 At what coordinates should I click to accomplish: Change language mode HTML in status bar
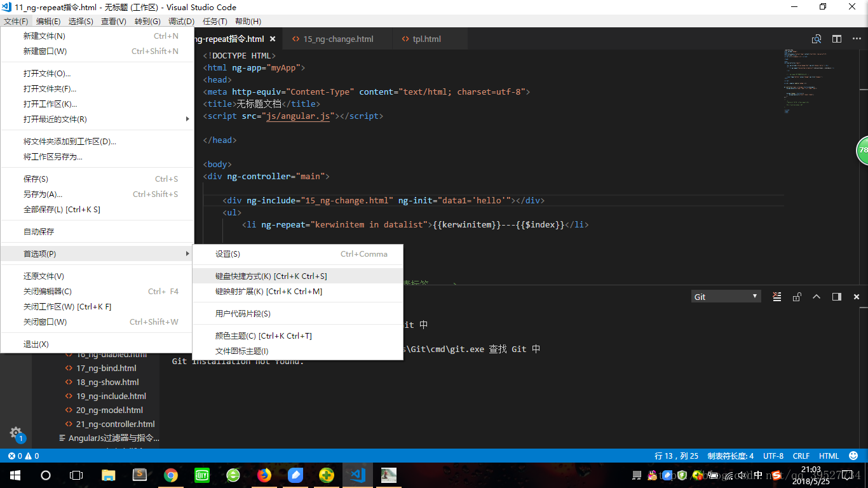pyautogui.click(x=829, y=456)
